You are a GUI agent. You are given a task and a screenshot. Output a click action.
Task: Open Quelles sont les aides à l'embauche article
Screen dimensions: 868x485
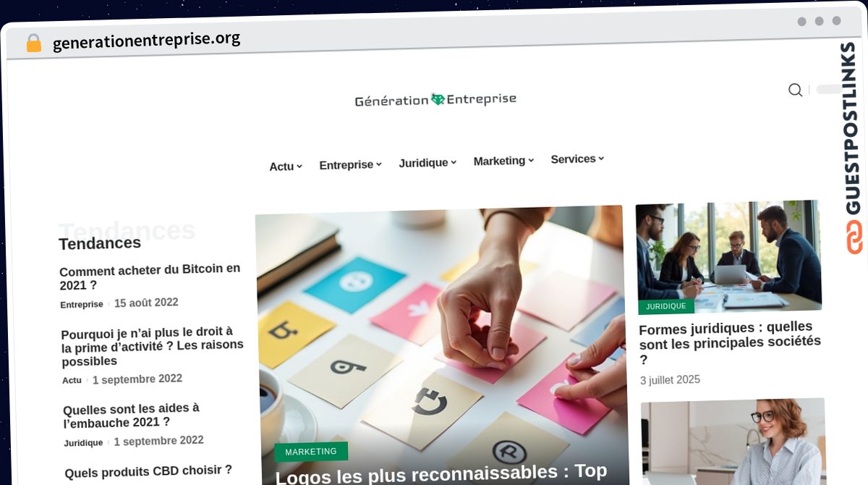pos(131,415)
